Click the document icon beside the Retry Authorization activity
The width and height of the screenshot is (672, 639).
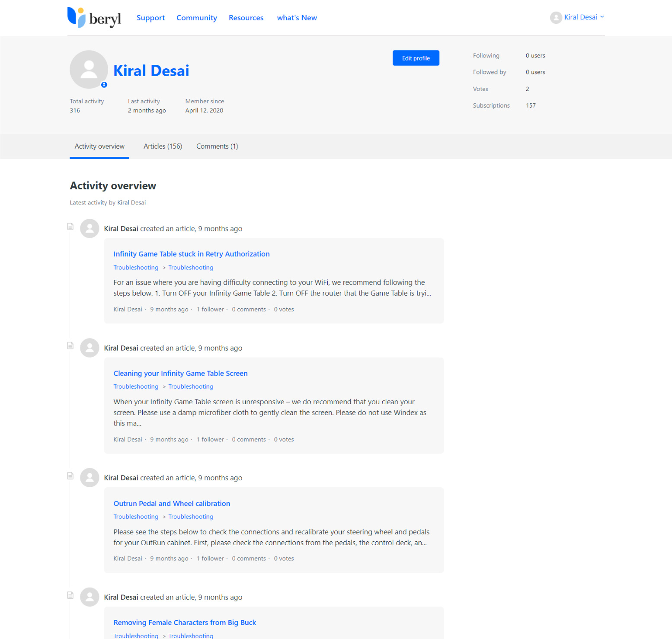(70, 227)
